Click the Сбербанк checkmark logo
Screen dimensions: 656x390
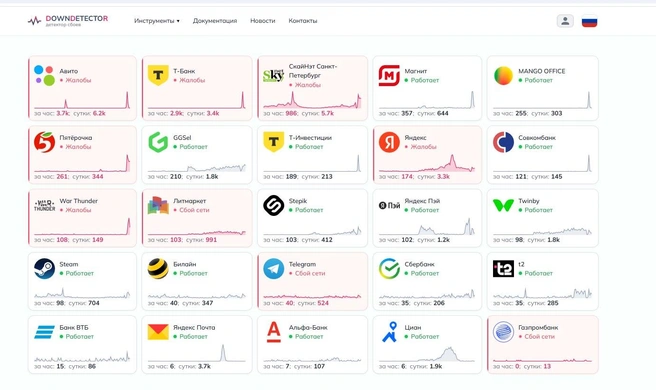[x=389, y=269]
